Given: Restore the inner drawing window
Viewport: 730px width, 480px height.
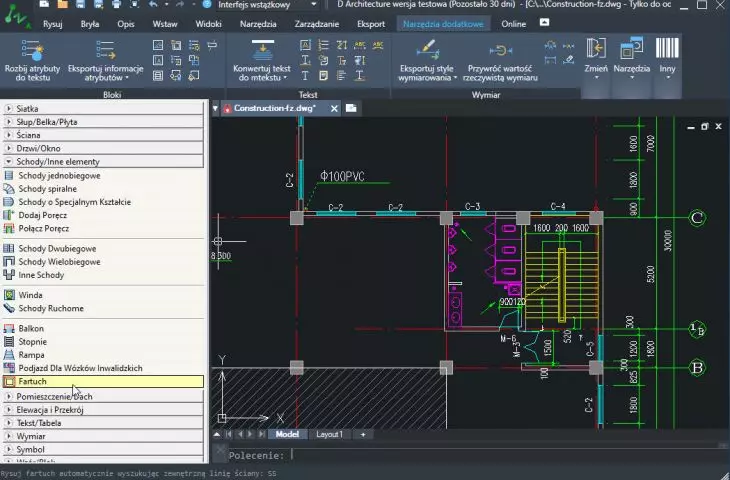Looking at the screenshot, I should click(x=704, y=127).
